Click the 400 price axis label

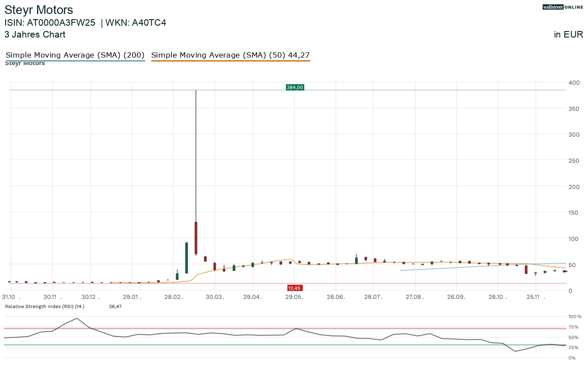tap(573, 82)
